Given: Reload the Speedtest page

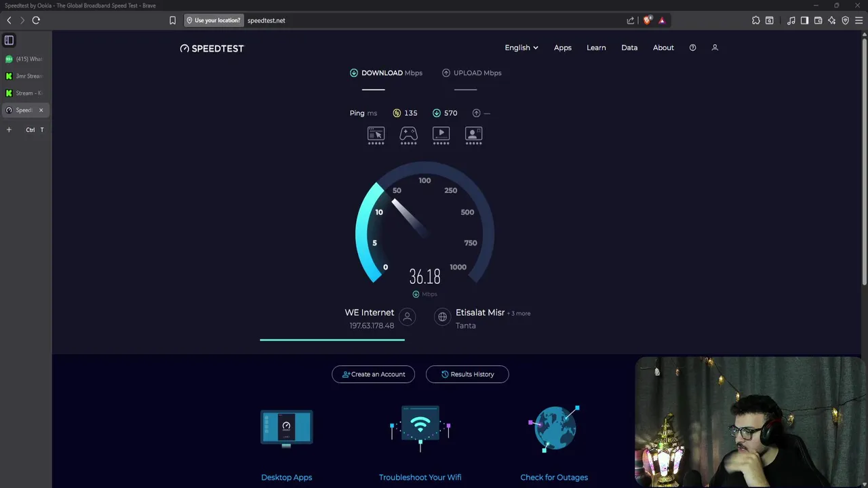Looking at the screenshot, I should 36,20.
